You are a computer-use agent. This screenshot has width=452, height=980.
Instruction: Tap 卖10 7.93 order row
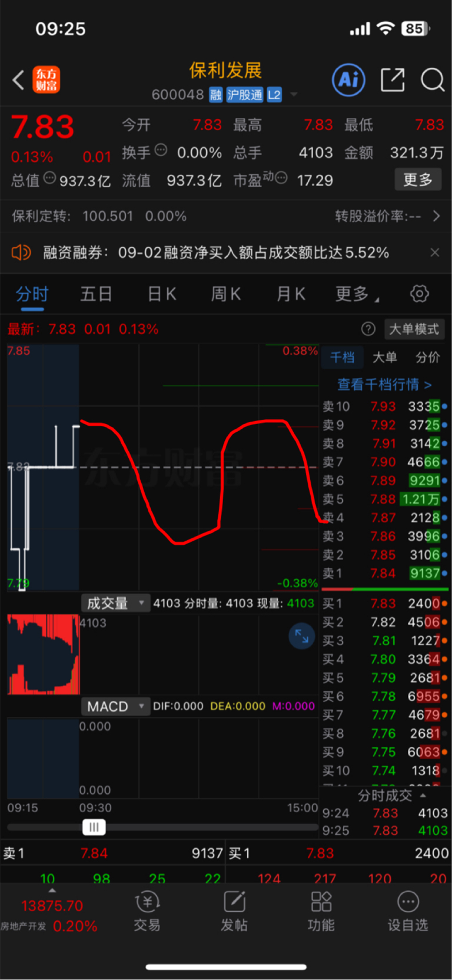click(385, 406)
